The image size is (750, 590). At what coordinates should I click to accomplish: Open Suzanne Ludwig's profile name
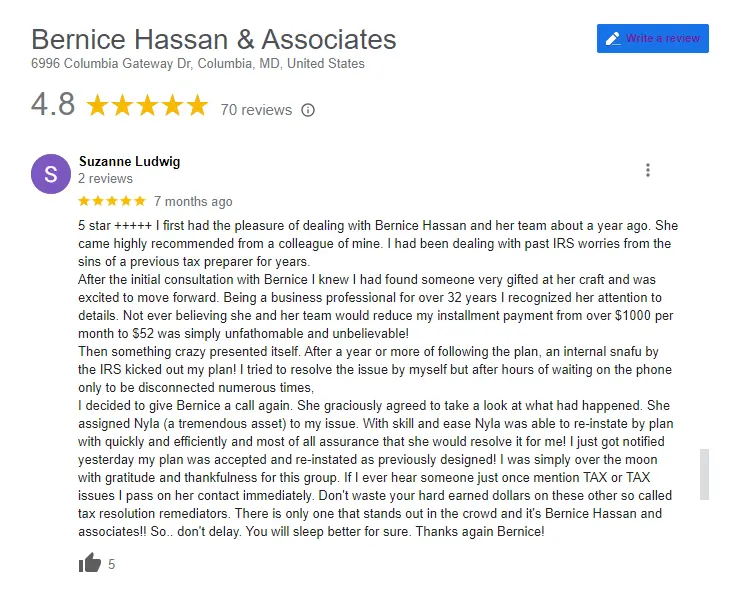point(130,161)
